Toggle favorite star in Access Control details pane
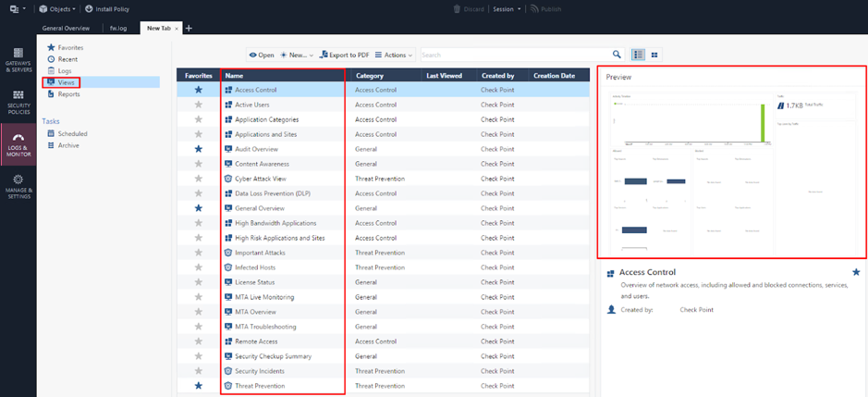 point(856,272)
